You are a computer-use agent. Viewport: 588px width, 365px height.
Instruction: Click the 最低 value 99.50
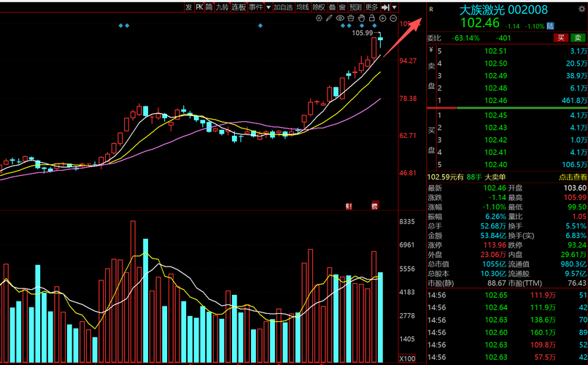click(578, 207)
